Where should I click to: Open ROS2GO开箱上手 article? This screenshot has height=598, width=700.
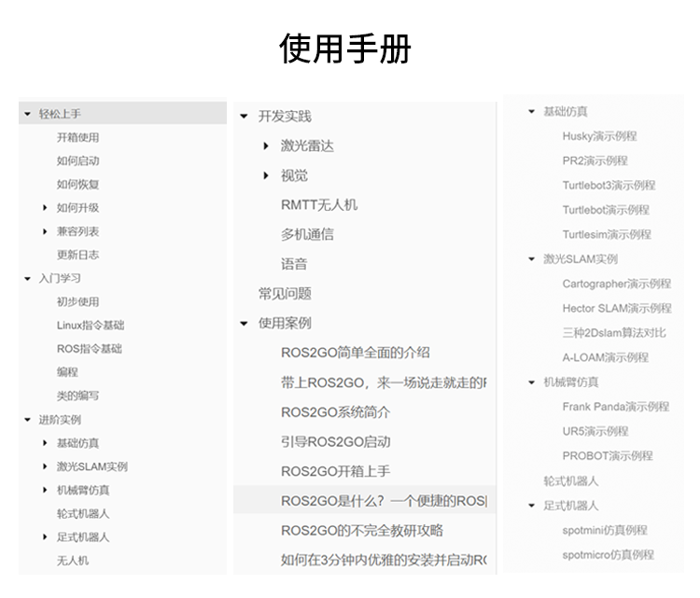pyautogui.click(x=336, y=471)
